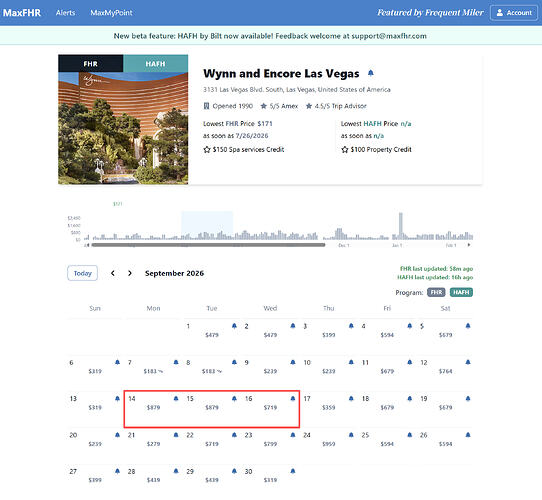Switch to the FHR image tab

click(x=91, y=64)
